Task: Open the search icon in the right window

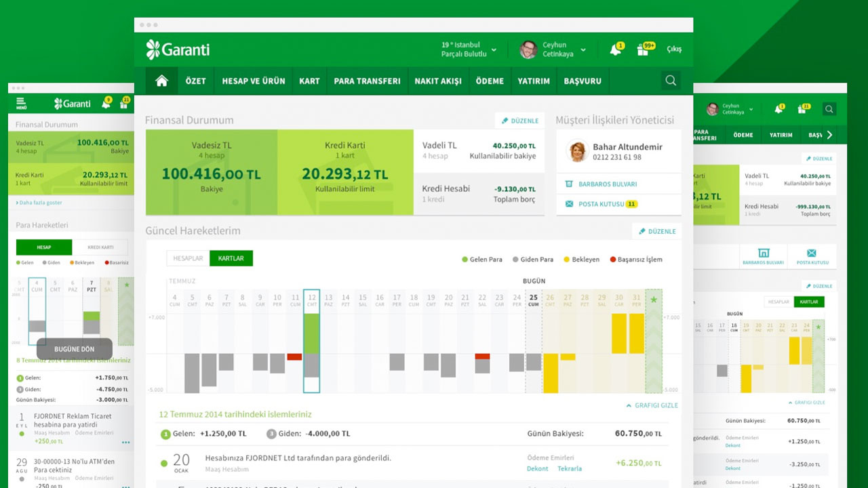Action: coord(829,109)
